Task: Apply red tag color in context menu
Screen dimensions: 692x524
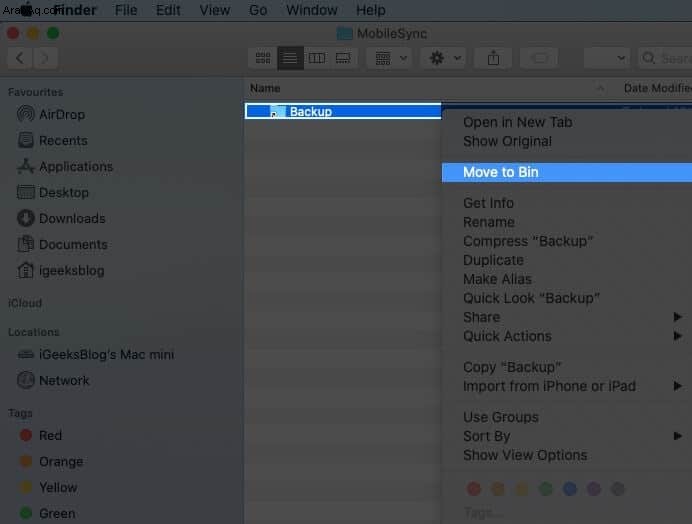Action: click(474, 489)
